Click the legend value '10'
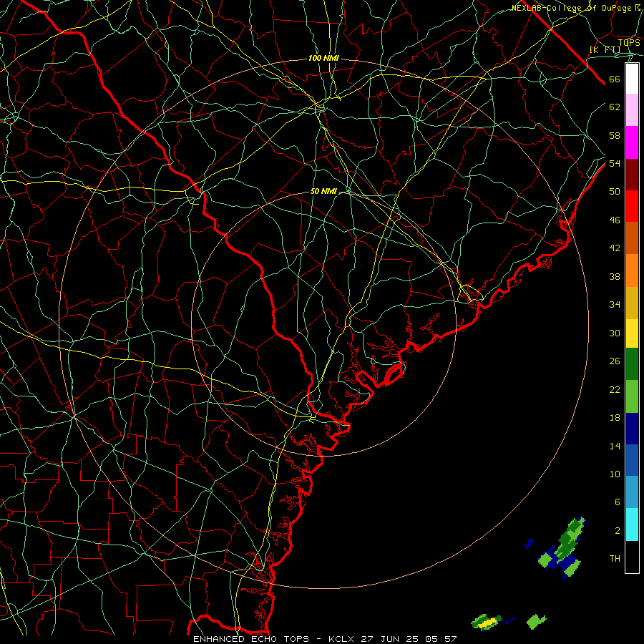Screen dimensions: 644x644 (615, 474)
